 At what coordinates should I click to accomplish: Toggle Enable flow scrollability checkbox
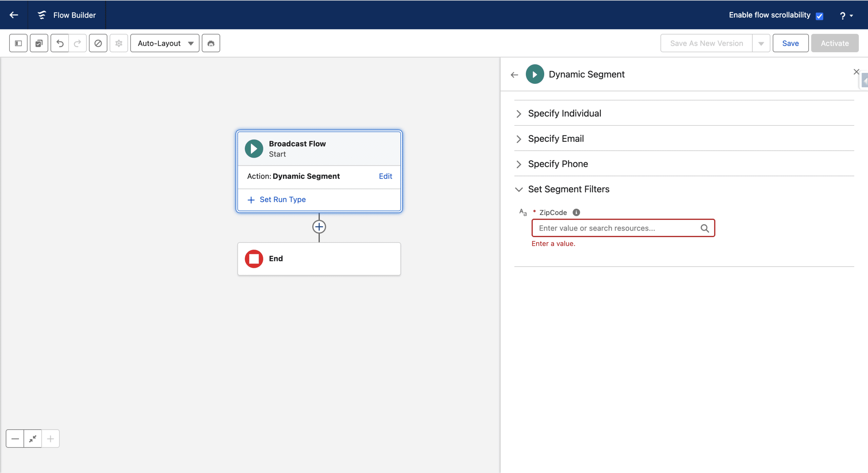(x=820, y=16)
